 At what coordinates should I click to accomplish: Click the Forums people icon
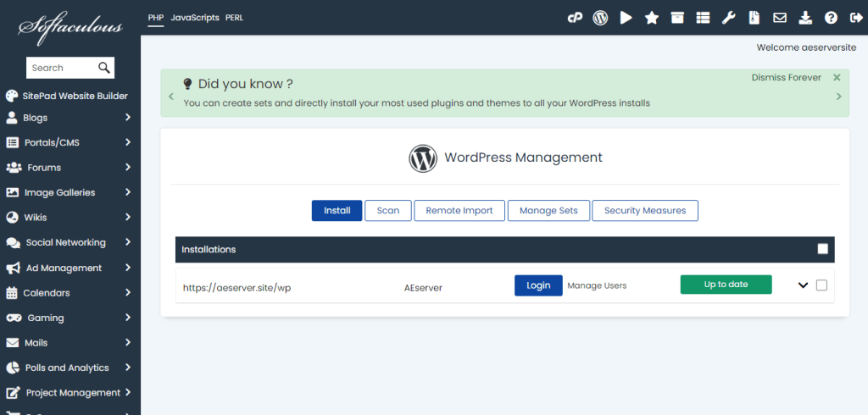(x=14, y=167)
